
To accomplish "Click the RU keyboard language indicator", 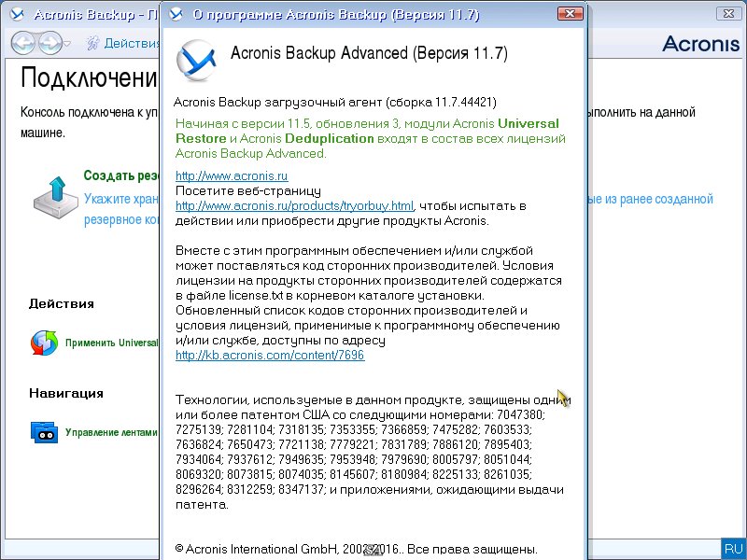I will point(733,549).
